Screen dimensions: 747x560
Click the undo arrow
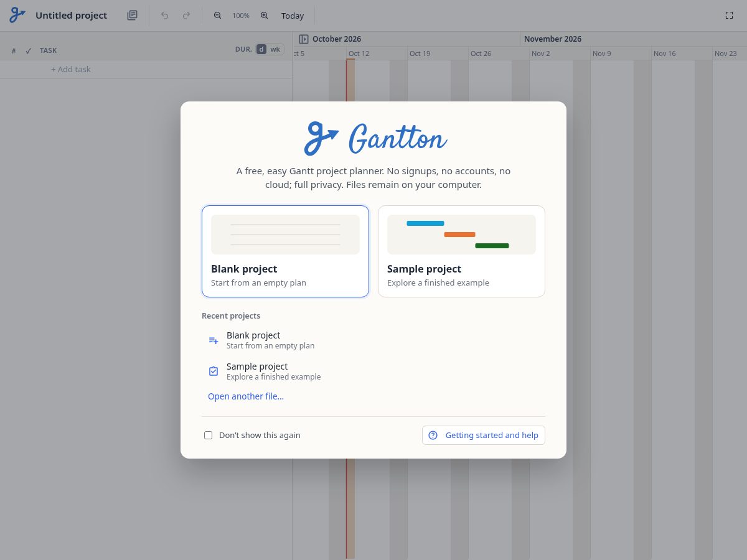[x=164, y=16]
